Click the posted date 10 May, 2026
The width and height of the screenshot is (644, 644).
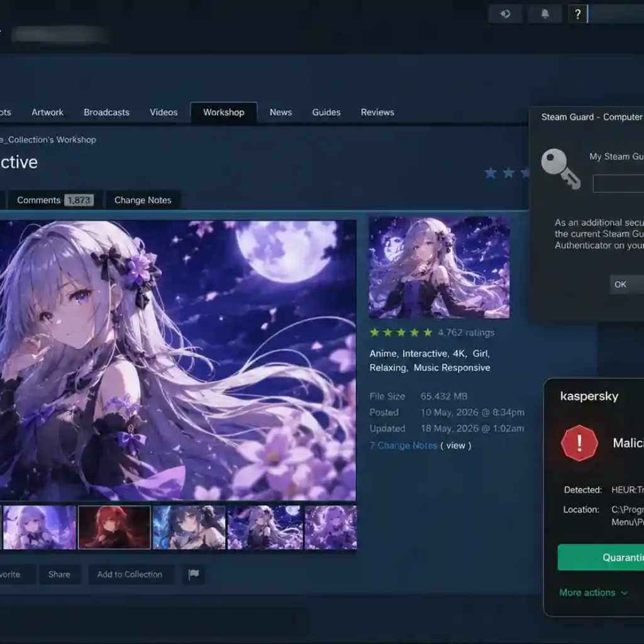tap(472, 413)
